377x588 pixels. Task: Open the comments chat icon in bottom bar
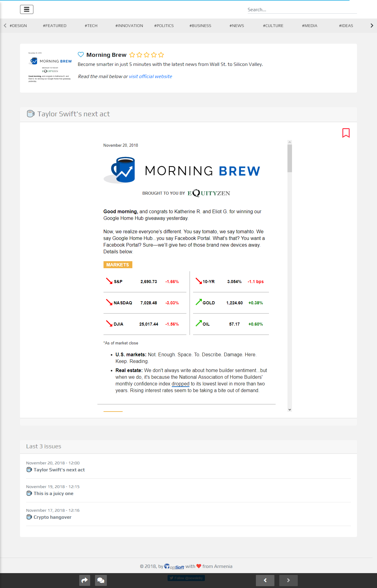(101, 580)
